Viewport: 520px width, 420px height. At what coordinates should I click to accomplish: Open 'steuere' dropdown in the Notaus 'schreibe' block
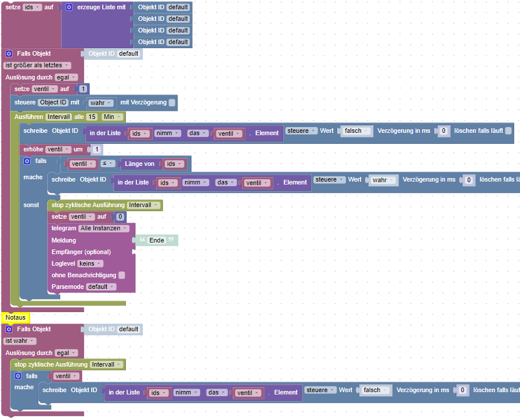pyautogui.click(x=320, y=390)
